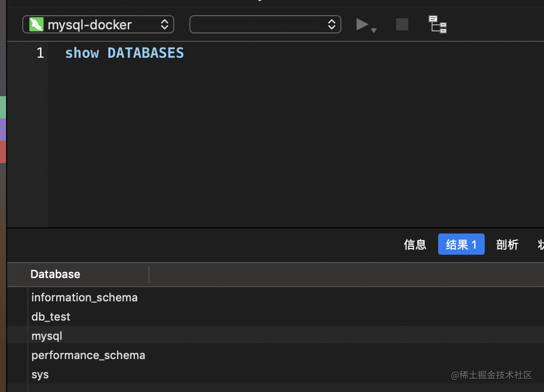544x392 pixels.
Task: Switch to the 信息 tab
Action: (x=415, y=245)
